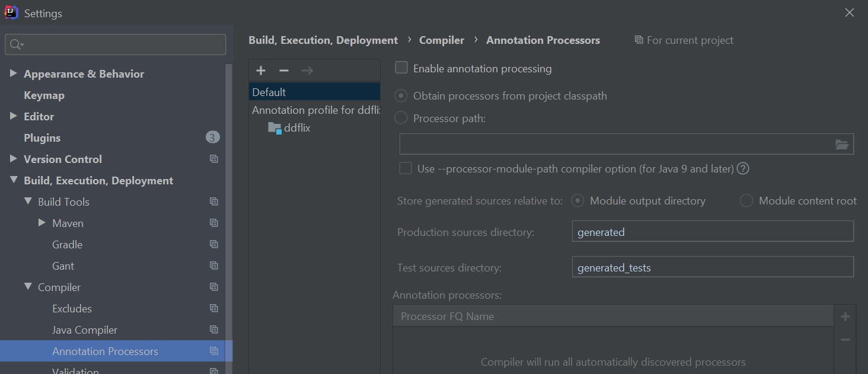868x374 pixels.
Task: Click the ddflix module folder icon
Action: click(275, 128)
